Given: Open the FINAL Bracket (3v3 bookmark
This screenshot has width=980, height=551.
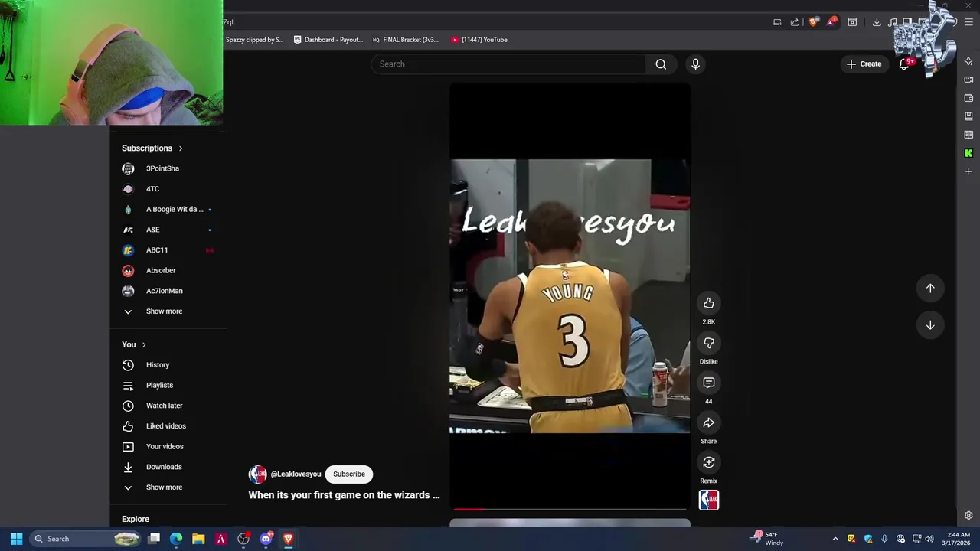Looking at the screenshot, I should 406,40.
